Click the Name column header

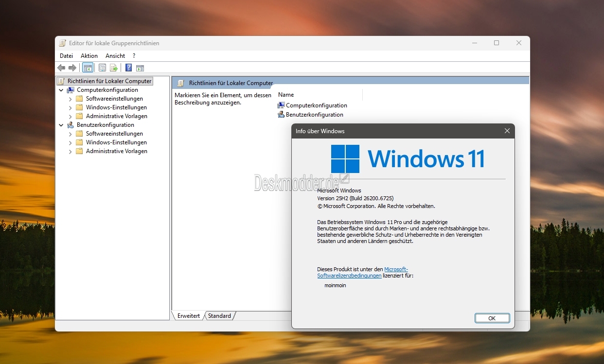tap(286, 95)
